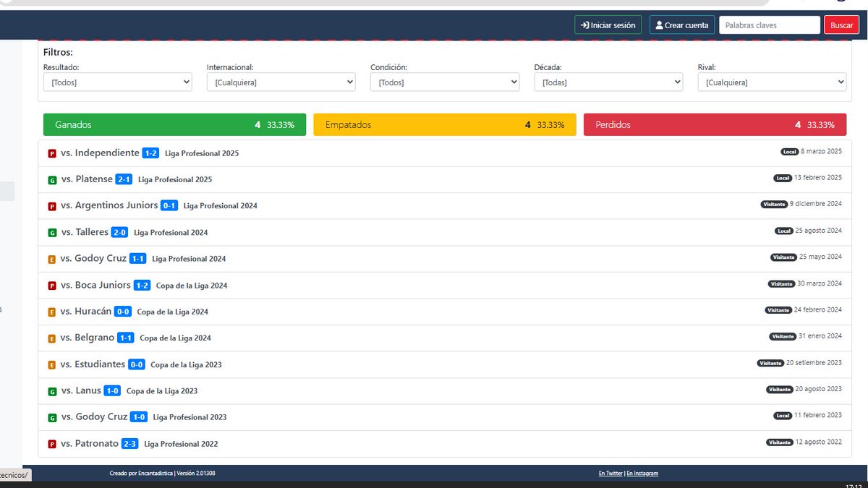This screenshot has height=488, width=868.
Task: Open the Resultado filter dropdown
Action: [117, 82]
